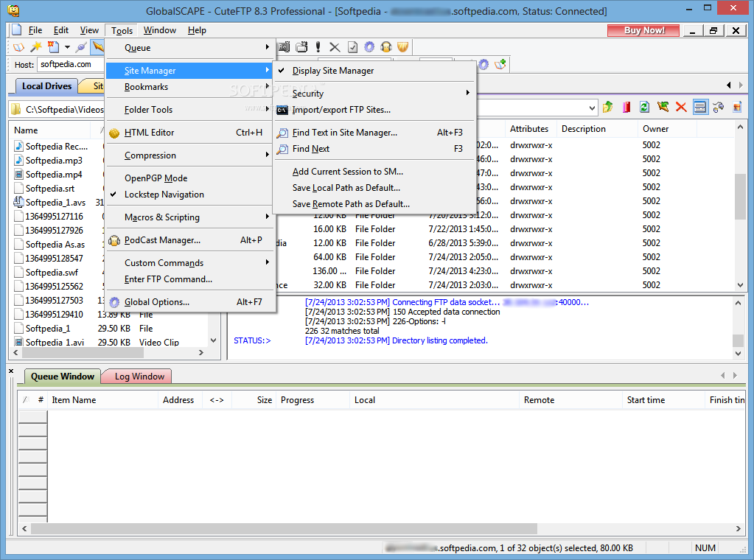The height and width of the screenshot is (560, 754).
Task: Expand the Macros & Scripting submenu
Action: coord(190,217)
